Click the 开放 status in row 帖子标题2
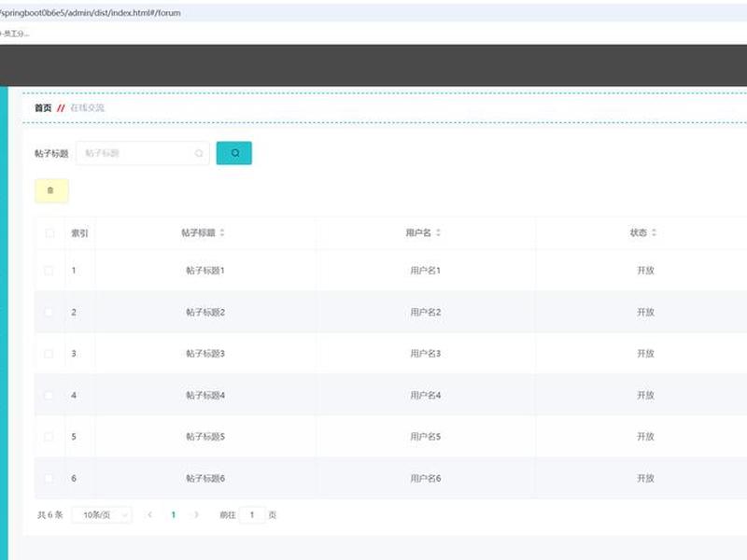The width and height of the screenshot is (747, 560). 645,312
